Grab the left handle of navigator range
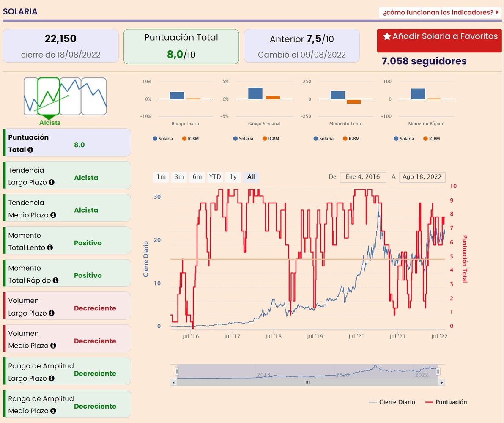504x423 pixels. pos(177,371)
